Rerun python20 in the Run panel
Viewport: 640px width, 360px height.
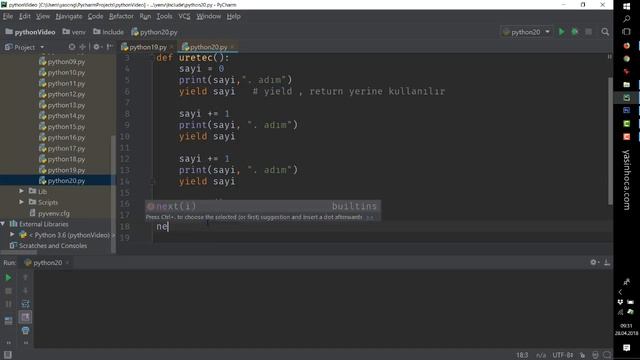[x=8, y=278]
